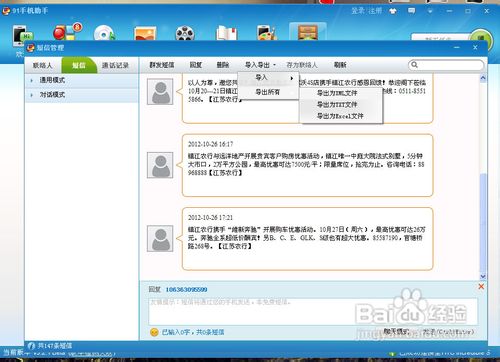The image size is (500, 362).
Task: Click the 共147条短信 status text
Action: (x=55, y=346)
